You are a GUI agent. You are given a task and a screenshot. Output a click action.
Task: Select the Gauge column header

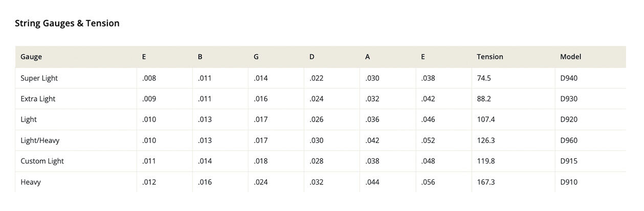click(x=31, y=57)
